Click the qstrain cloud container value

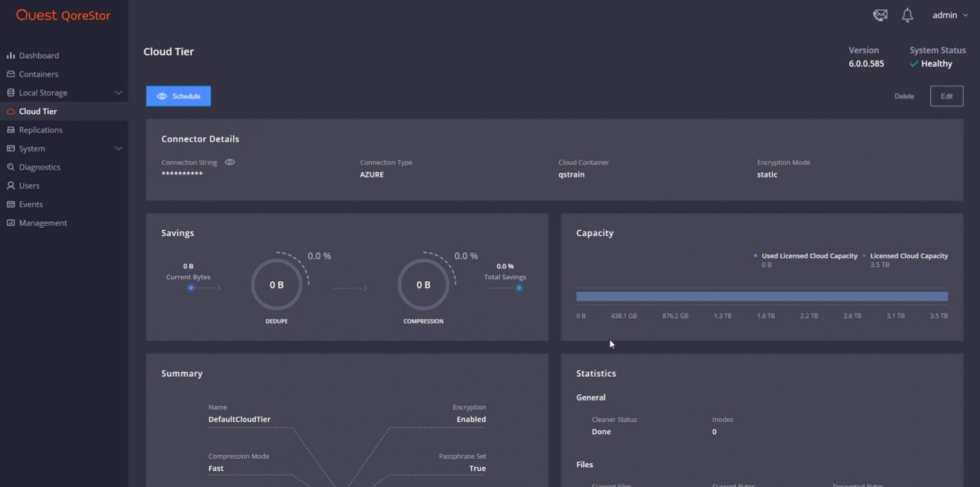coord(571,175)
